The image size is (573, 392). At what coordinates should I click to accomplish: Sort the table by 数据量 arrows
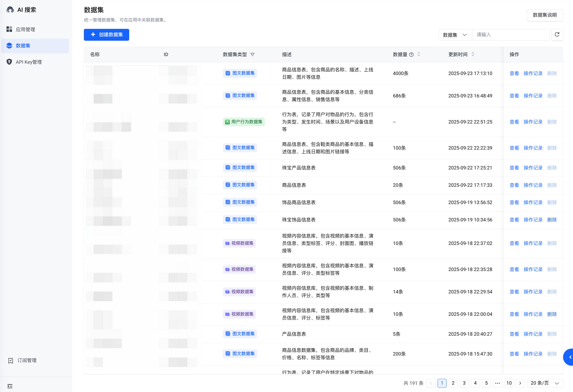(419, 54)
